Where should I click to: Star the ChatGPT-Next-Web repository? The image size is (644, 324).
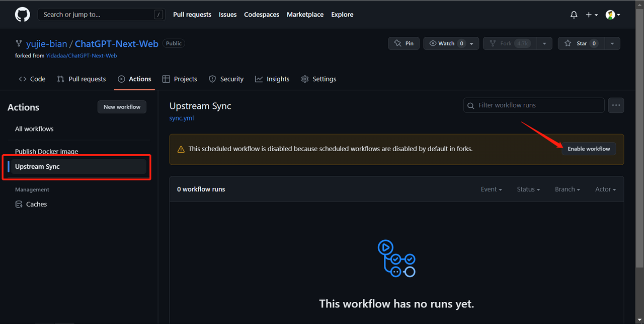(581, 43)
